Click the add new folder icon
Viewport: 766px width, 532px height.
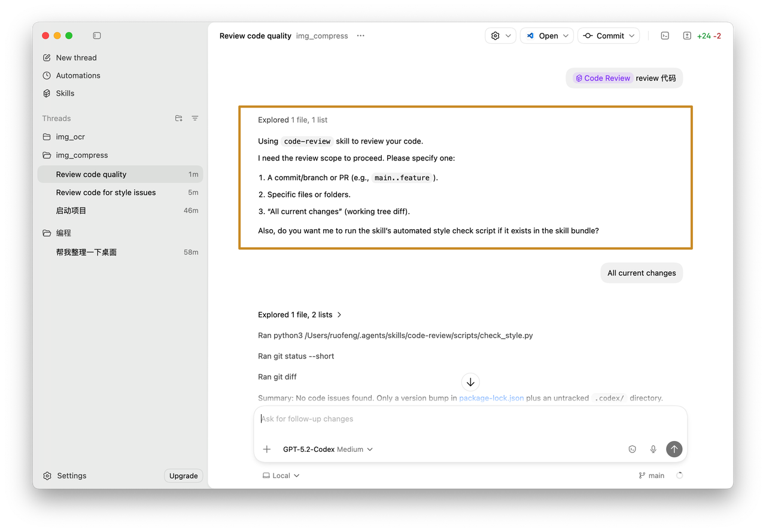point(178,118)
